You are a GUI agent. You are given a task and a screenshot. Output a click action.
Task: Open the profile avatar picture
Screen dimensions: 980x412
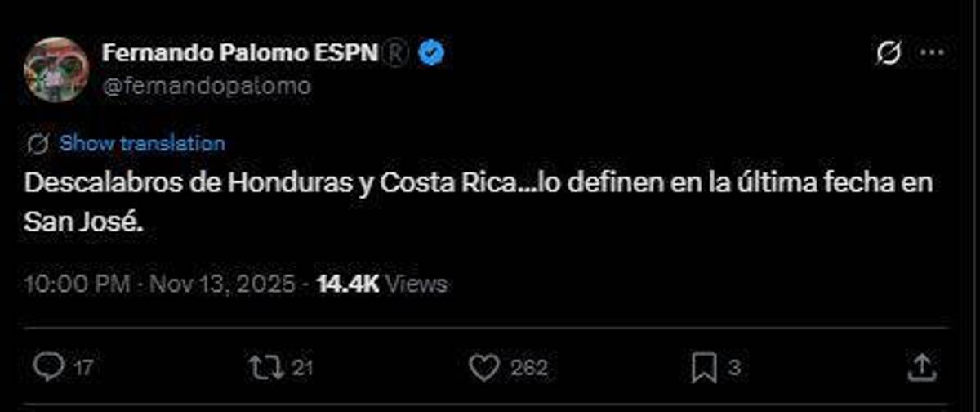tap(56, 69)
